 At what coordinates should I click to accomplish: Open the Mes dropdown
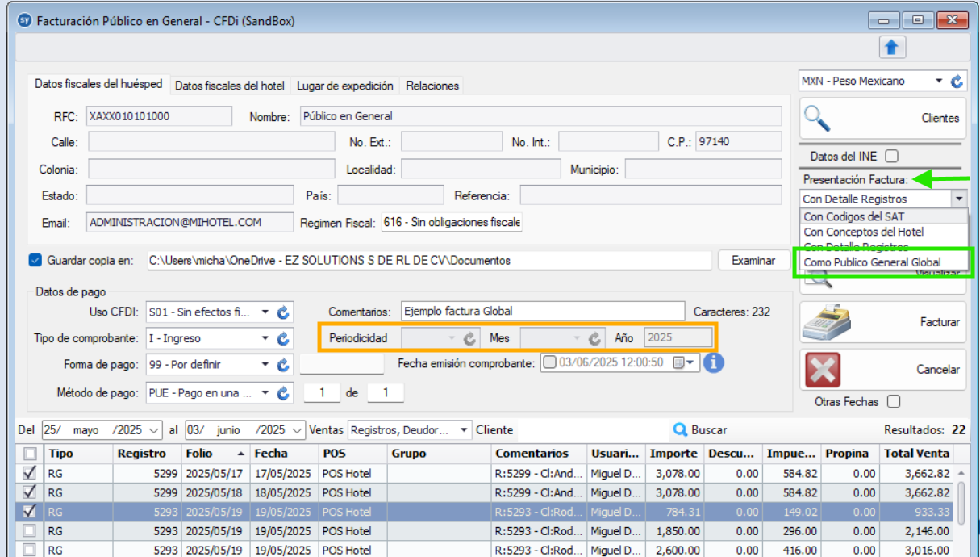pos(577,338)
